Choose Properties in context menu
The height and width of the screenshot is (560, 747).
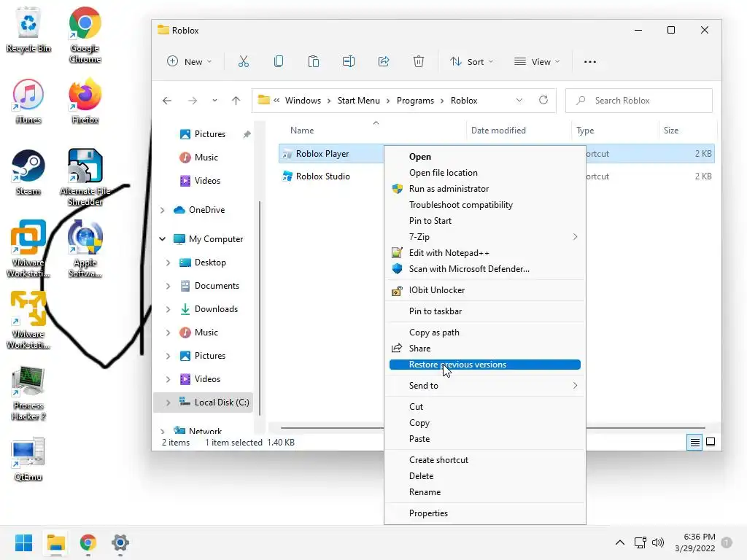(485, 513)
